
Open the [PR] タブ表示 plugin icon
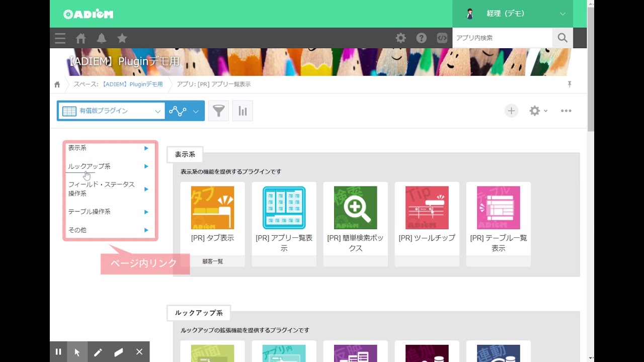point(212,208)
